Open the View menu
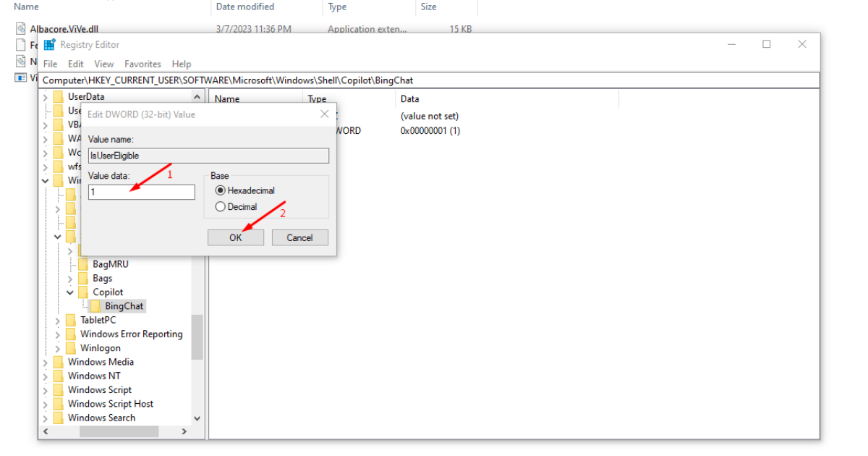 point(104,64)
